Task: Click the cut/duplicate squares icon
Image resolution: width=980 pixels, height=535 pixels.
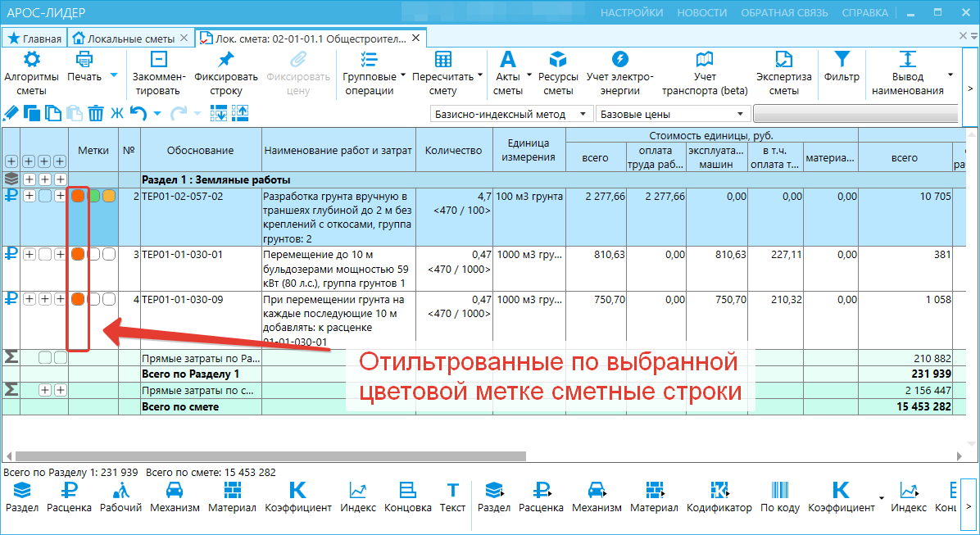Action: (32, 113)
